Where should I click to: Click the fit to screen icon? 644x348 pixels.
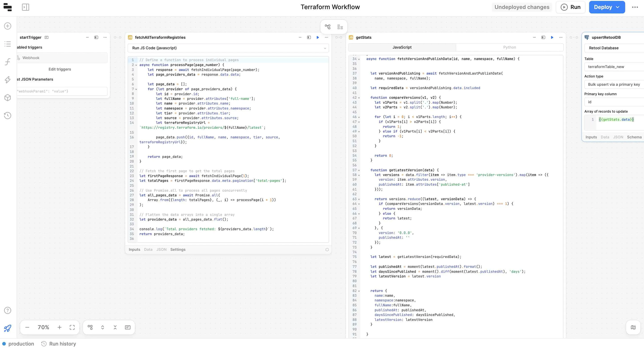tap(72, 327)
